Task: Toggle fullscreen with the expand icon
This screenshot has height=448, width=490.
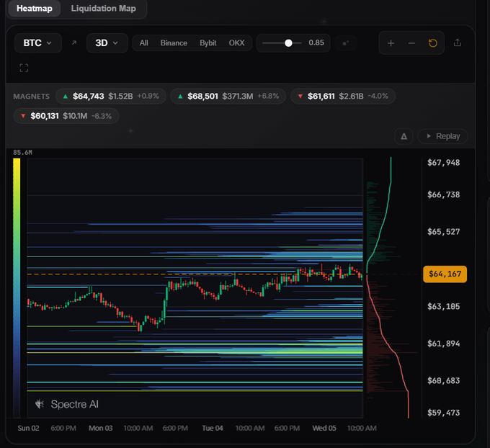Action: pos(24,68)
